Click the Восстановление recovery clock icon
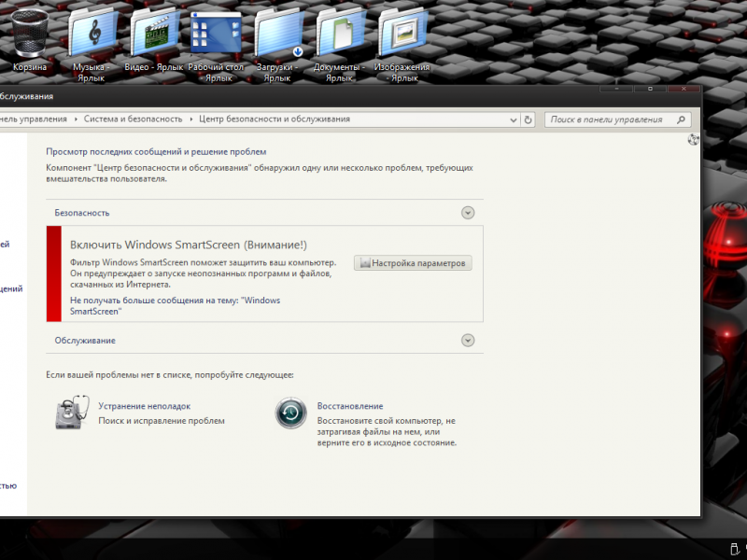Image resolution: width=747 pixels, height=560 pixels. [291, 413]
